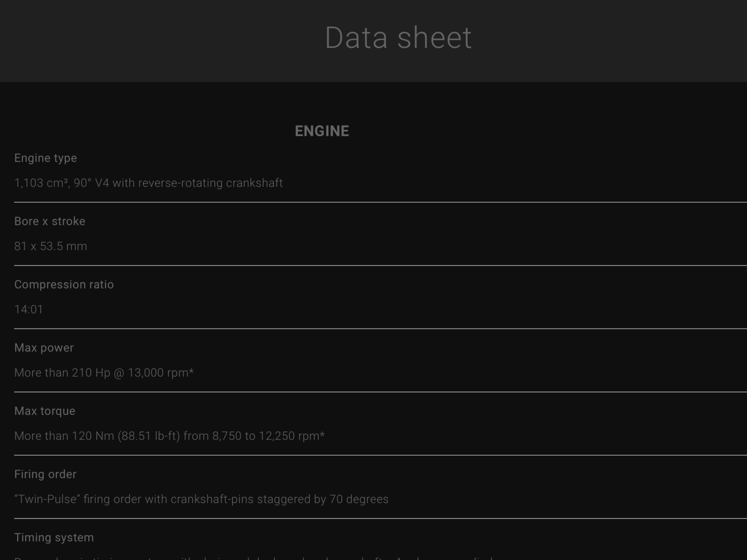Click the Data sheet page title
Screen dimensions: 747x560
pos(398,38)
